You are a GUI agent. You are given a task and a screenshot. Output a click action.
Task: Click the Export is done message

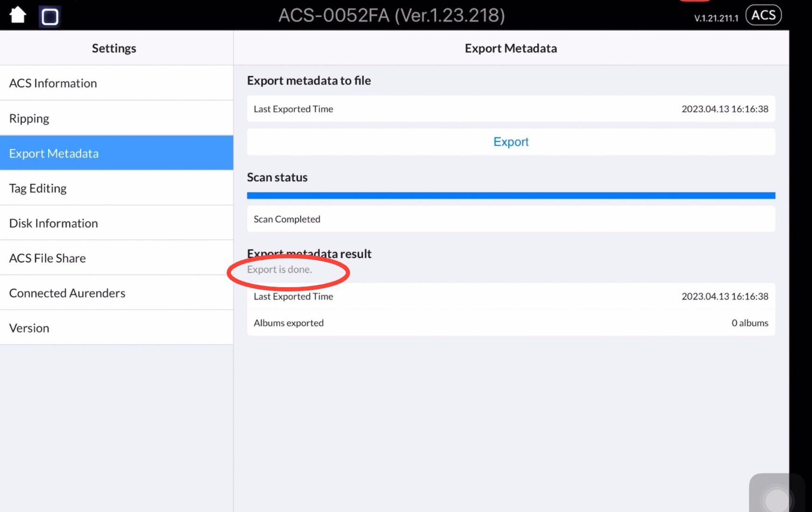[x=279, y=270]
